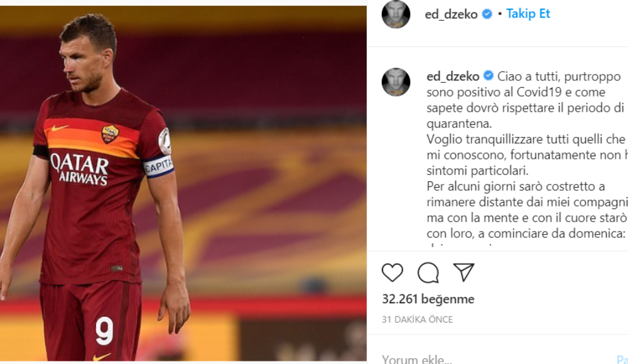The width and height of the screenshot is (628, 364).
Task: Open the 31 DAKİKA ÖNCE timestamp link
Action: pos(418,319)
